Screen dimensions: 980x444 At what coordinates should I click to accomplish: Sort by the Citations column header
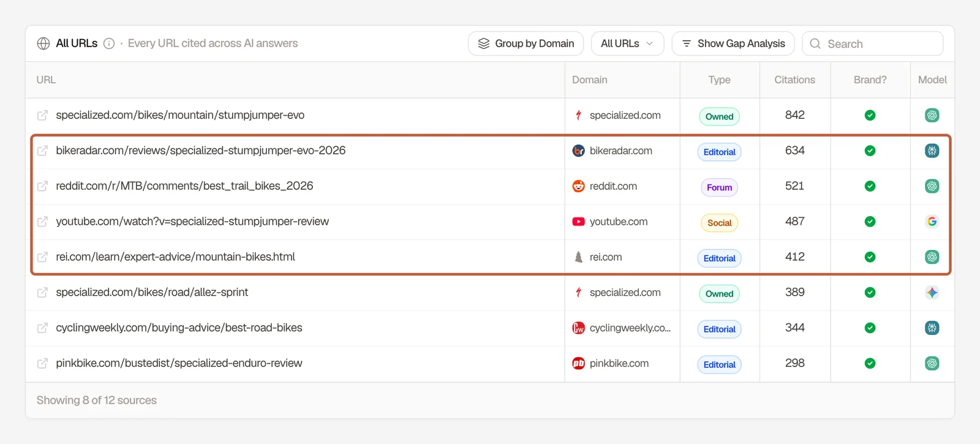pos(794,80)
